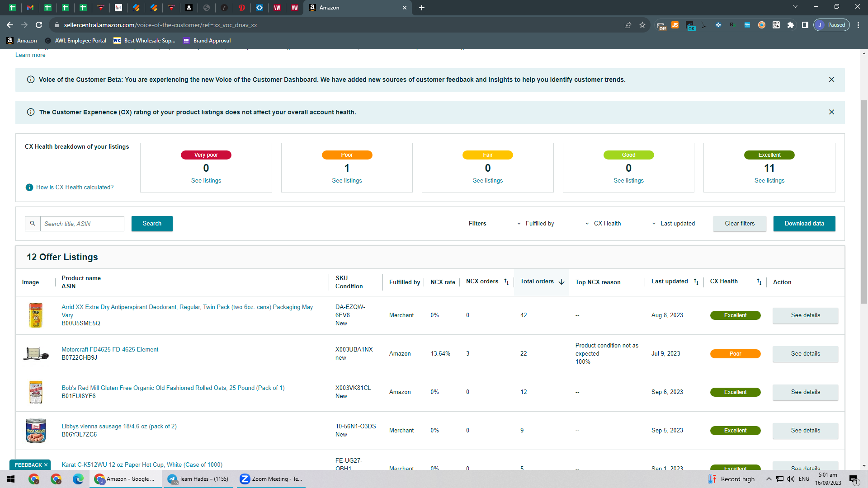This screenshot has width=868, height=488.
Task: Sort by Last updated arrows
Action: click(x=696, y=282)
